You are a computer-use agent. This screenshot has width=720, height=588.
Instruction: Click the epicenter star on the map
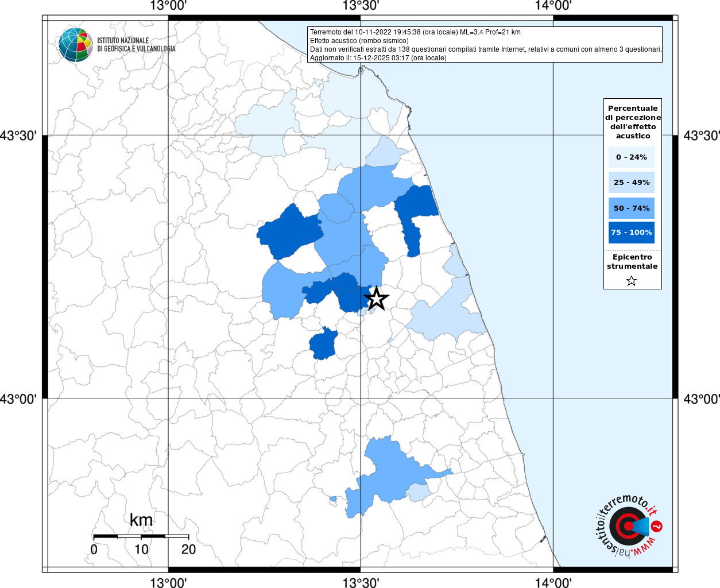pos(376,299)
